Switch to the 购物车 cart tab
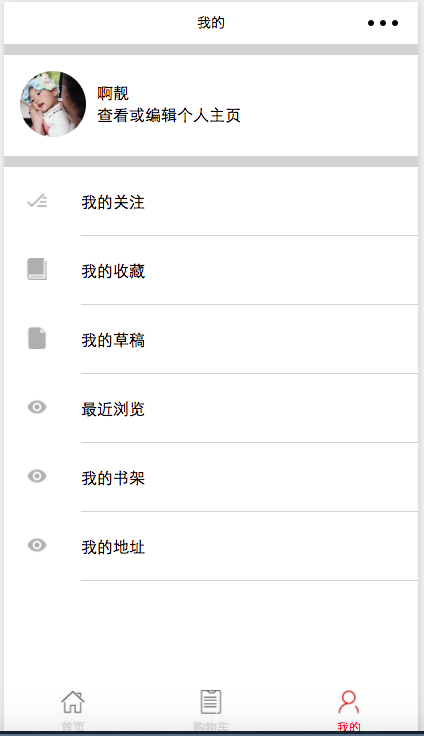 211,710
